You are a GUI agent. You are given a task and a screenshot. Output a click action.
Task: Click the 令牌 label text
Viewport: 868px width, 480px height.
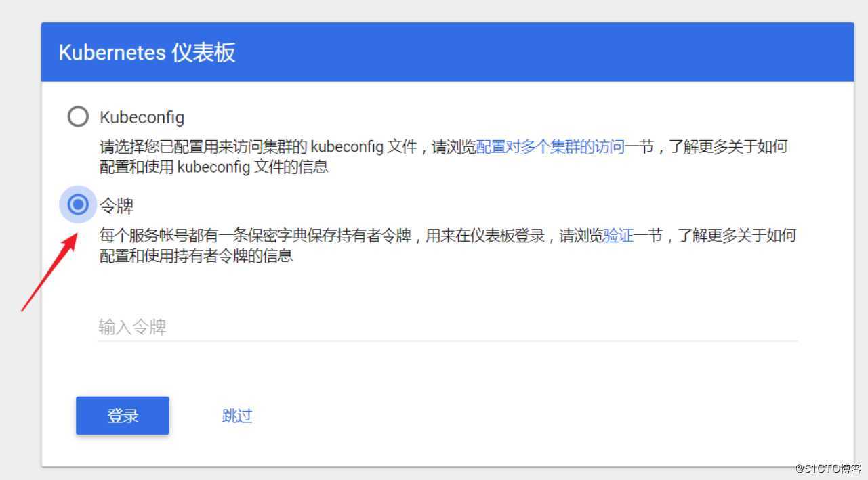point(117,205)
